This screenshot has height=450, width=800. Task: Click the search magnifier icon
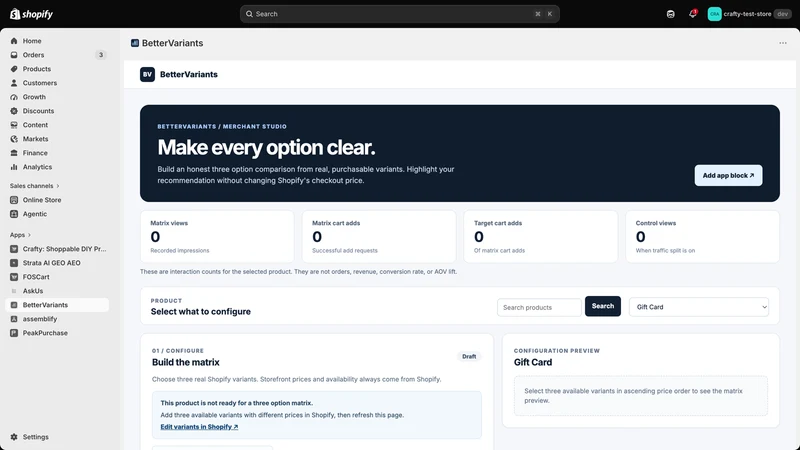(x=249, y=14)
